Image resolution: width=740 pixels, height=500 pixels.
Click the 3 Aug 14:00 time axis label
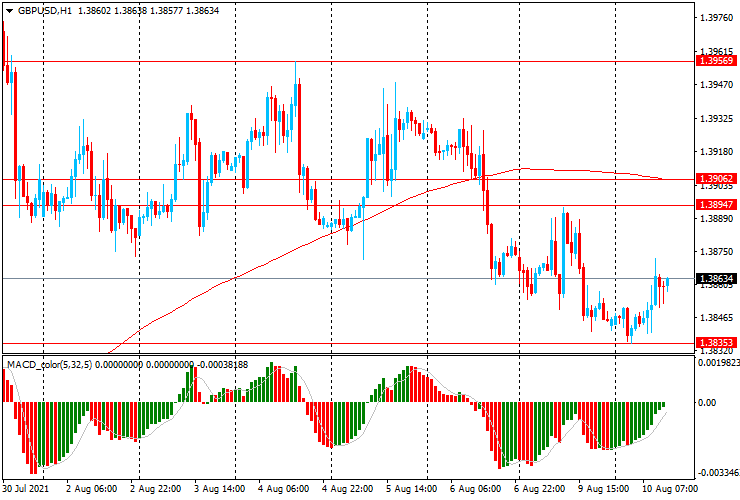(219, 489)
